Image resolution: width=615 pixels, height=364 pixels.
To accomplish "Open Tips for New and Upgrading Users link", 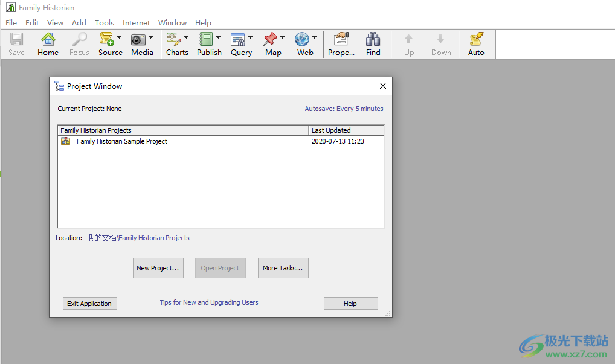I will pos(209,302).
